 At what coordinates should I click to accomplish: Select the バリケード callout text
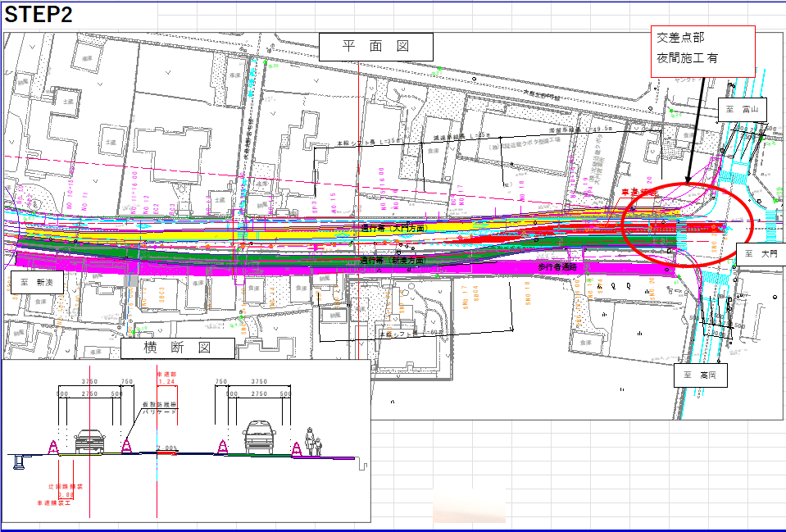(x=160, y=412)
